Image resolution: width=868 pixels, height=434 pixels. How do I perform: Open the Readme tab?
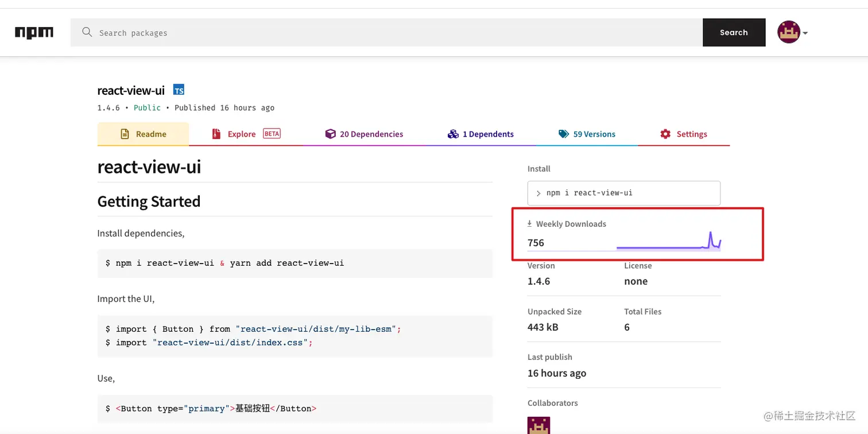pyautogui.click(x=143, y=134)
